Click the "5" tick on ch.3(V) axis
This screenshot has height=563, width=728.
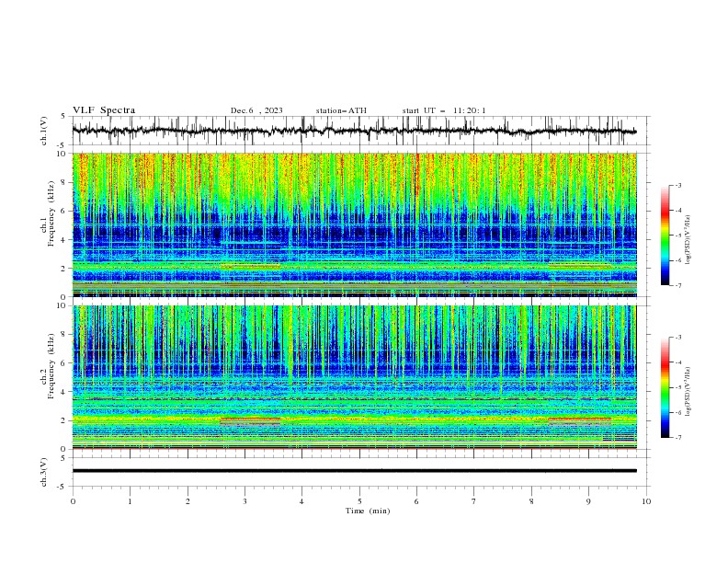tap(63, 458)
